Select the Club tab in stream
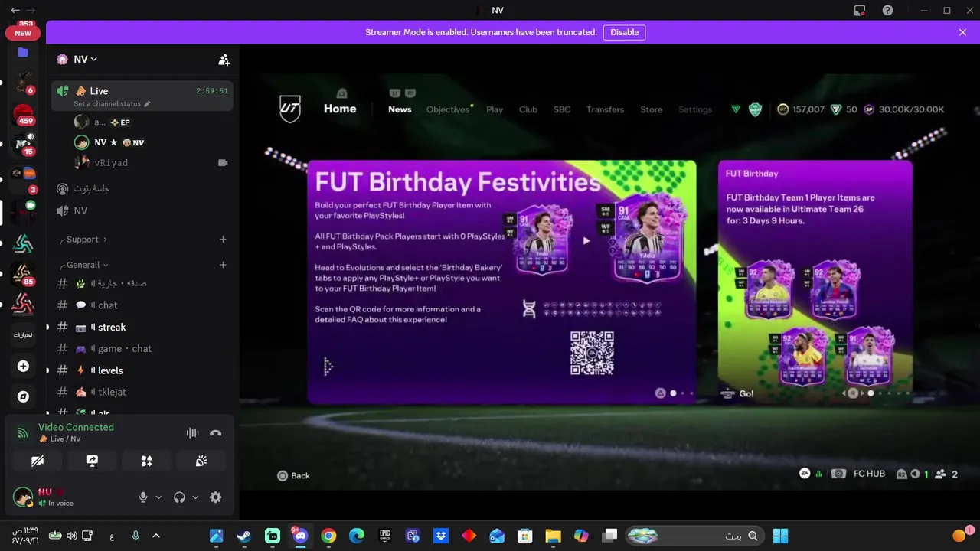The width and height of the screenshot is (980, 551). [528, 109]
